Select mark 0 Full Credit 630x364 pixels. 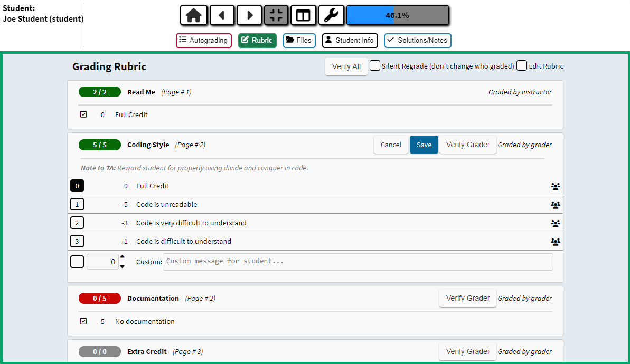77,186
